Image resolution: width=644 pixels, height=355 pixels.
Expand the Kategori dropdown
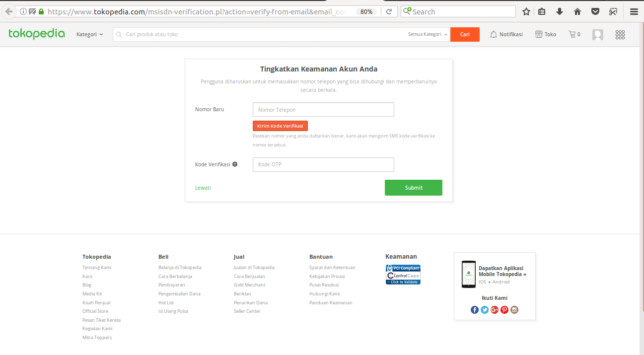tap(90, 34)
